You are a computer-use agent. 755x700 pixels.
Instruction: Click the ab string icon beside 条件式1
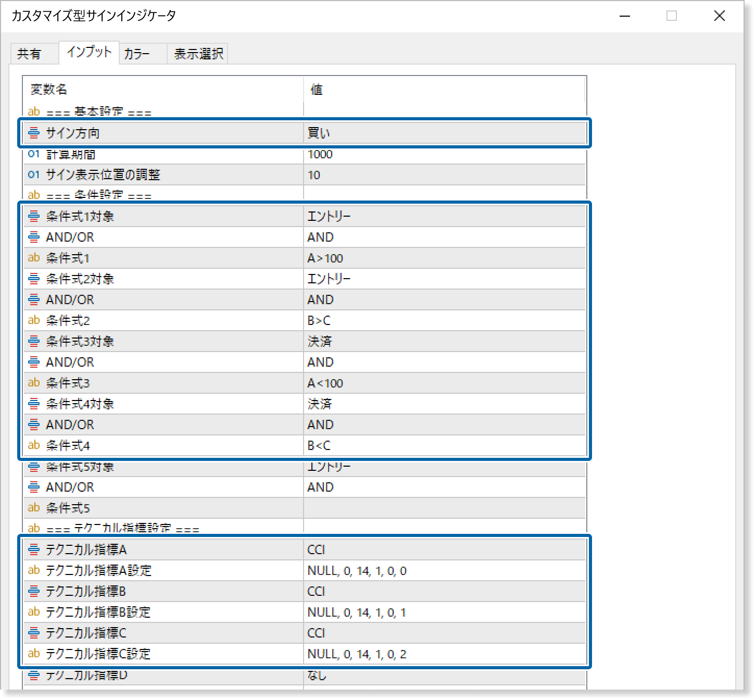coord(33,258)
